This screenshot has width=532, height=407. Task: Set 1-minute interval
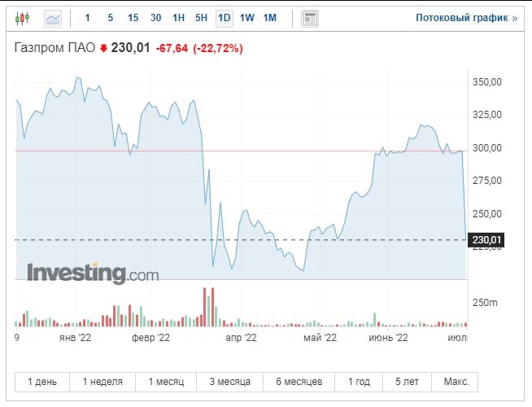coord(88,17)
